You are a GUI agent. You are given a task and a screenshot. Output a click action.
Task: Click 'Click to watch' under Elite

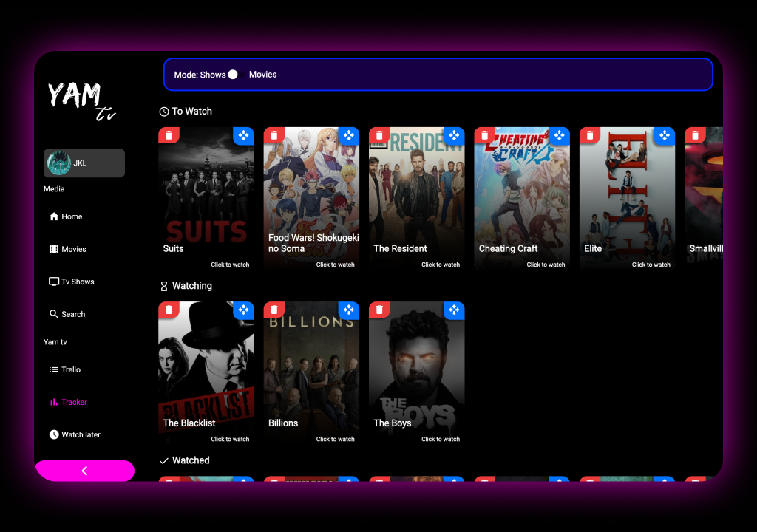[x=651, y=265]
